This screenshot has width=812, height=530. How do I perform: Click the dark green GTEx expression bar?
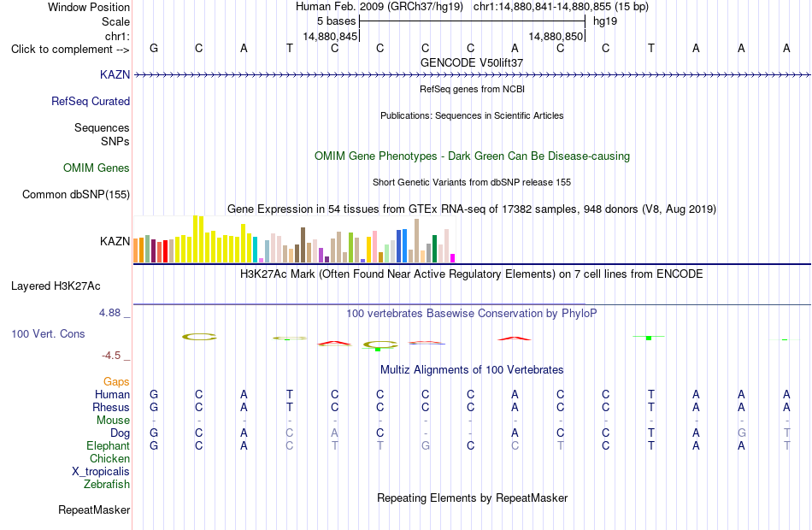pyautogui.click(x=435, y=250)
